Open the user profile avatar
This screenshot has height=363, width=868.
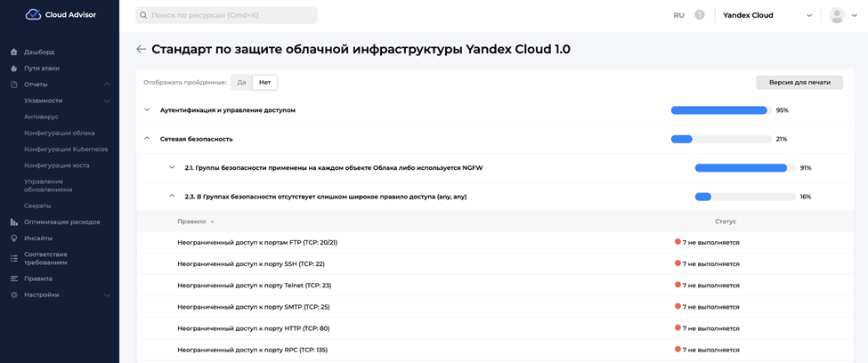click(x=836, y=15)
